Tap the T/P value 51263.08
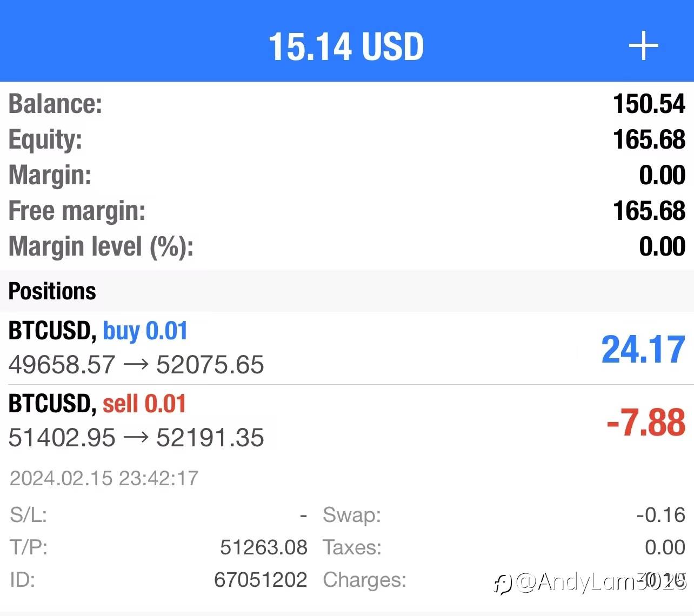Screen dimensions: 694x616 pos(263,547)
